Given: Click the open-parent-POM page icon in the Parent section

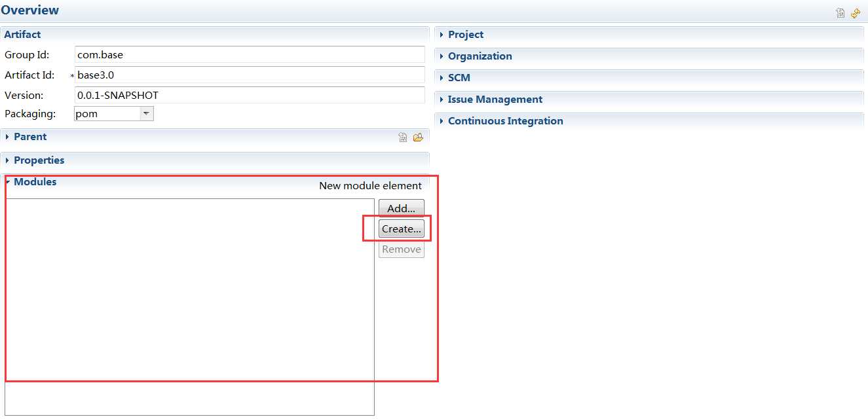Looking at the screenshot, I should click(403, 137).
